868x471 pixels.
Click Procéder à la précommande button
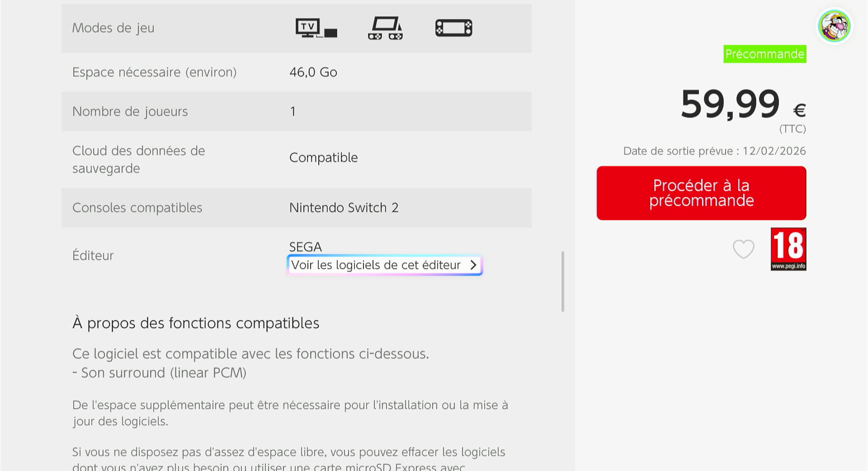701,193
